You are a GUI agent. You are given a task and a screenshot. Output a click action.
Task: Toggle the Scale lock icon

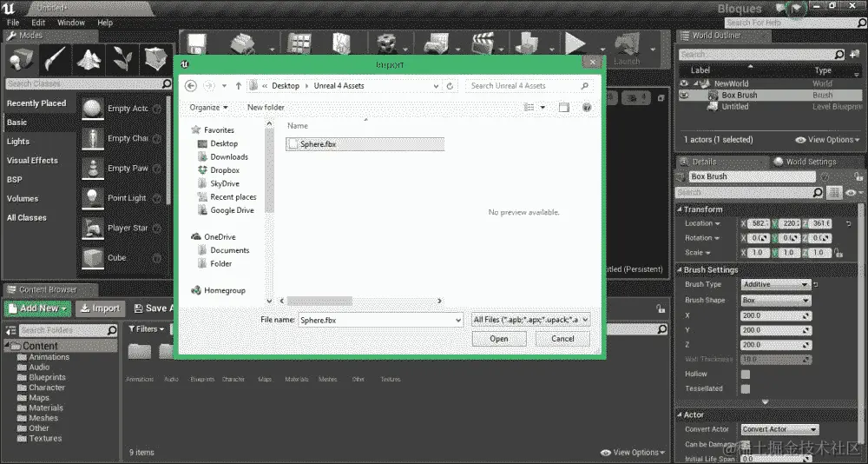[x=838, y=253]
